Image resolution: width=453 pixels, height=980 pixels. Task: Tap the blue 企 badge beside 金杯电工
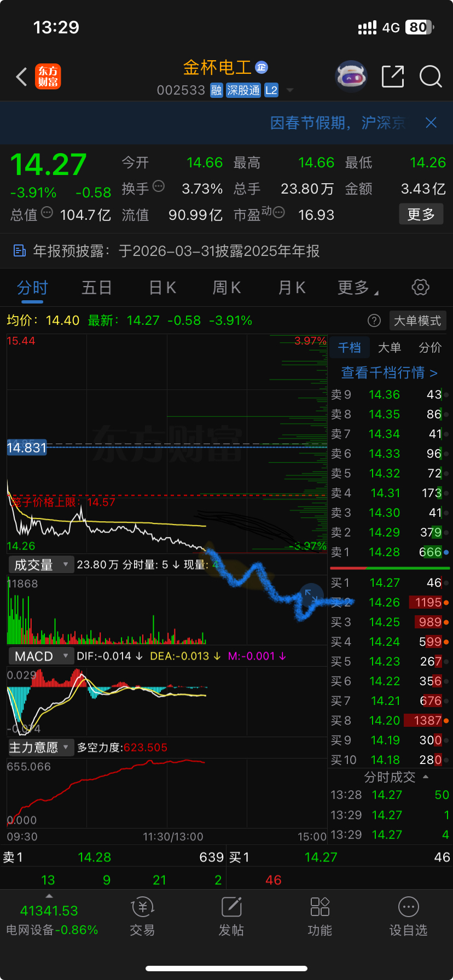(x=262, y=67)
